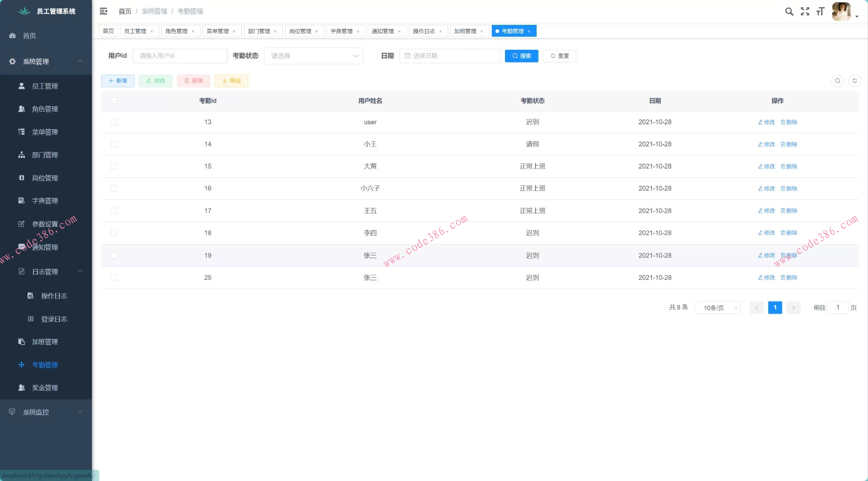Select the checkbox for 小六子 row
This screenshot has height=481, width=868.
pyautogui.click(x=114, y=189)
